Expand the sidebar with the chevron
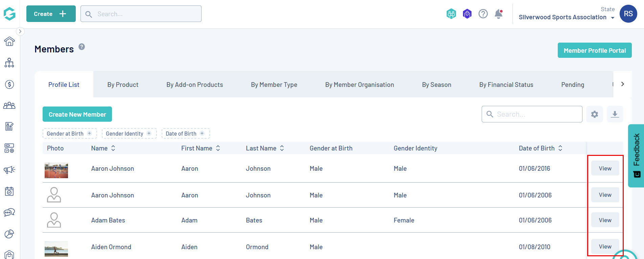This screenshot has height=259, width=644. tap(20, 31)
